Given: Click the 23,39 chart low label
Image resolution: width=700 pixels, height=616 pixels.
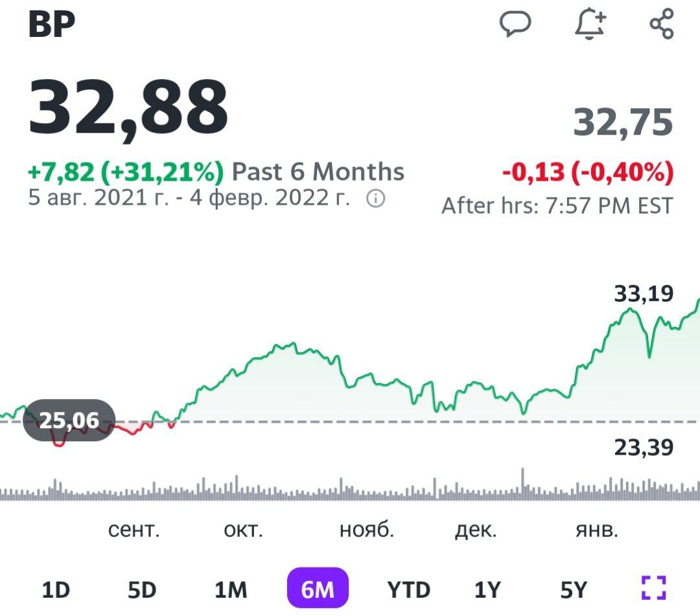Looking at the screenshot, I should (x=643, y=448).
